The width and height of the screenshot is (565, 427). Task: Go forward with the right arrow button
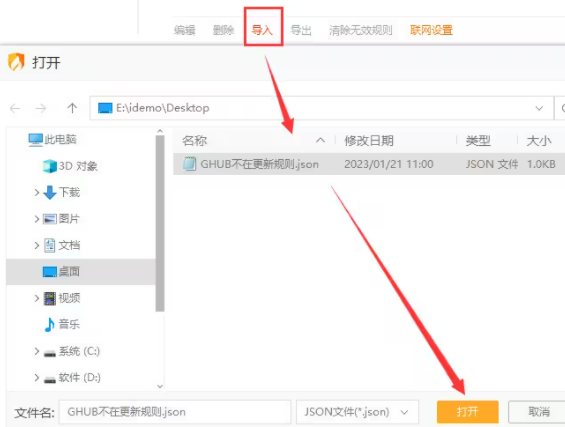click(x=41, y=108)
